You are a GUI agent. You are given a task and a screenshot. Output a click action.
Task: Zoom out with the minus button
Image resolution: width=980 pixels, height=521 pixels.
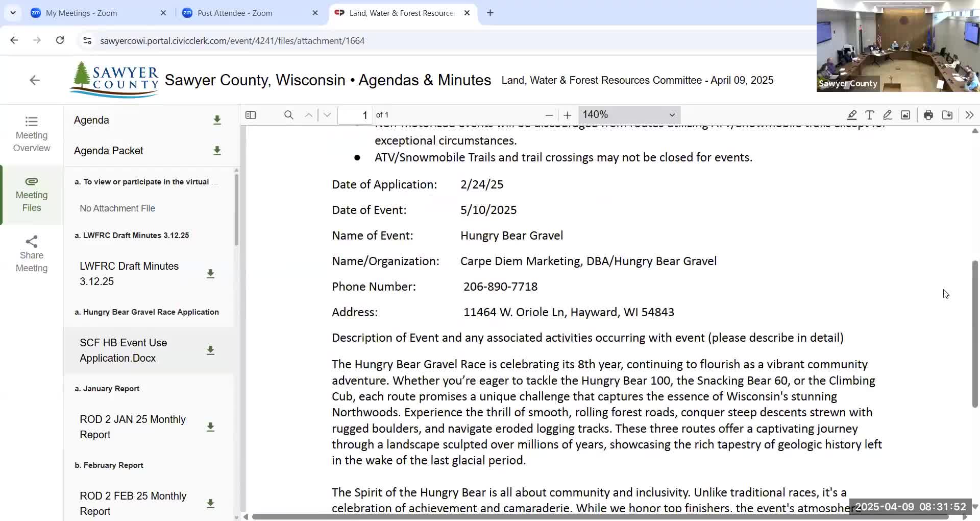(x=549, y=115)
